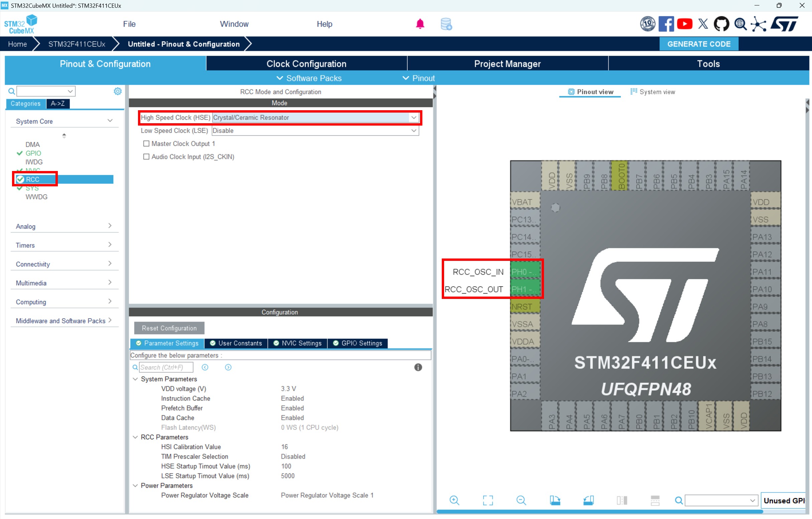
Task: Click the zoom out pinout icon
Action: coord(521,500)
